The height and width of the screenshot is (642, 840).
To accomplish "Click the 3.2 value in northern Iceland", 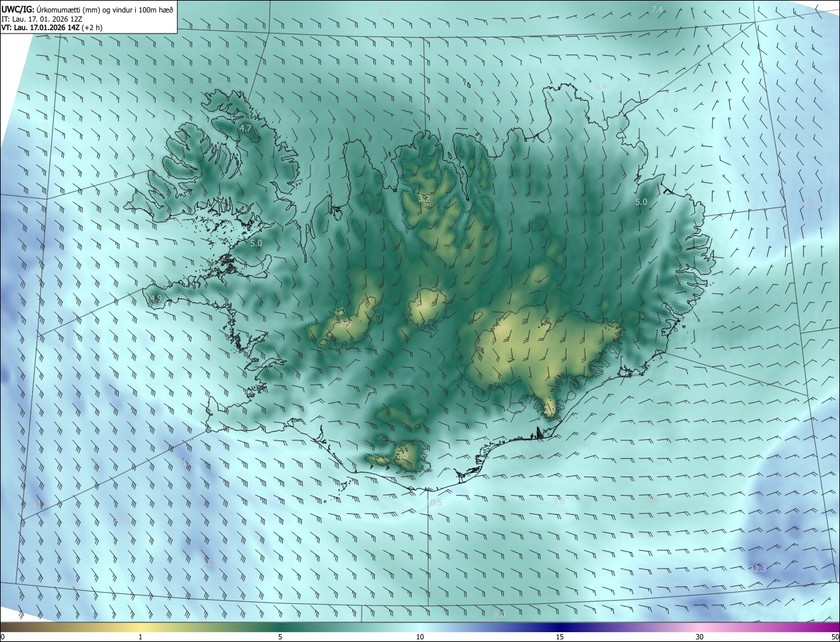I will pyautogui.click(x=424, y=198).
